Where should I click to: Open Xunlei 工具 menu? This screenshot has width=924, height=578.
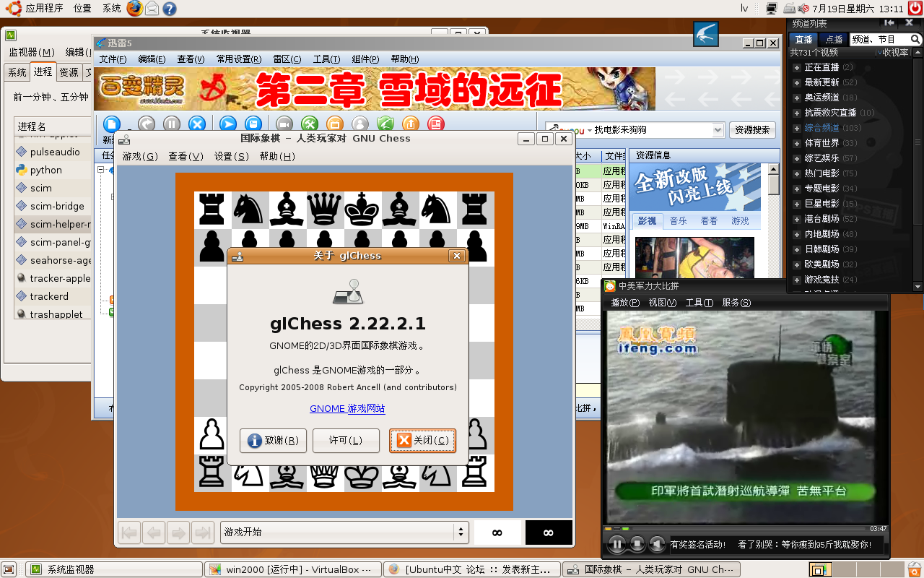pos(326,59)
